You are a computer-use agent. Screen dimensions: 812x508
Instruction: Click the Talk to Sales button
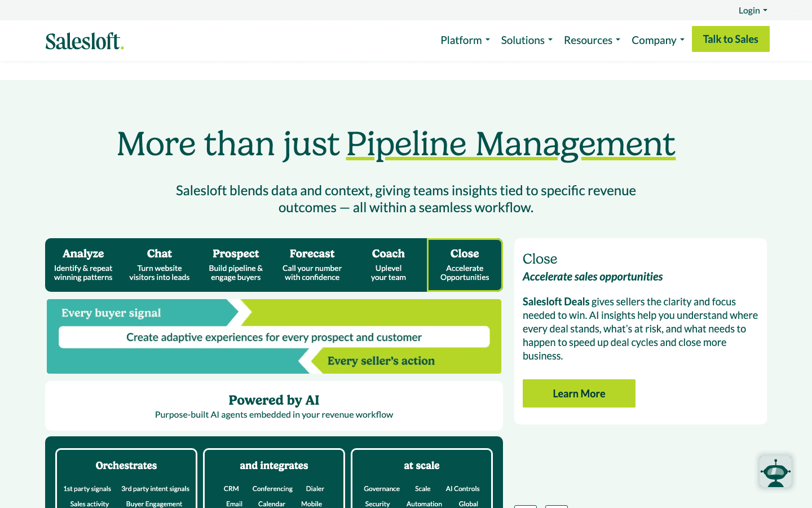[x=731, y=39]
